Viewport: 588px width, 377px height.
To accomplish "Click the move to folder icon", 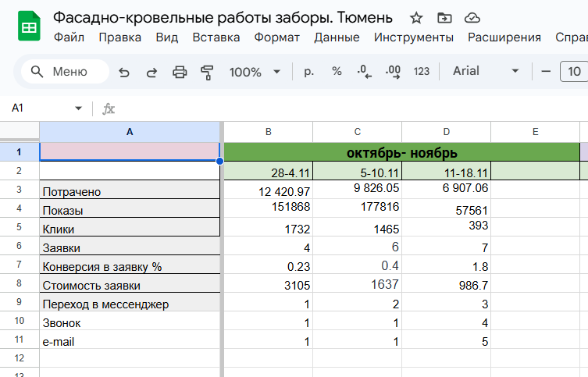I will [444, 18].
